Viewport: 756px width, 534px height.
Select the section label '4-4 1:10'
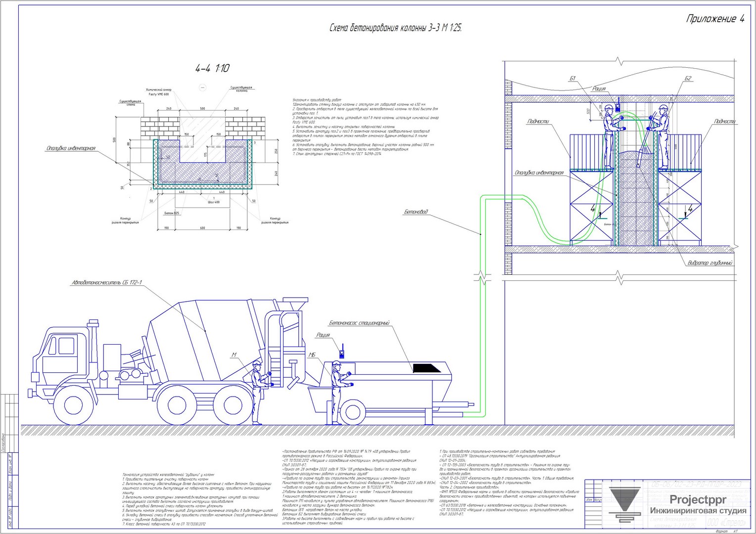[x=212, y=68]
